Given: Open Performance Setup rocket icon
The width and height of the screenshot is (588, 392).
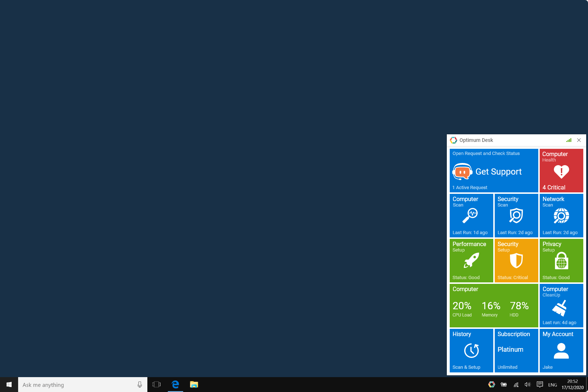Looking at the screenshot, I should (471, 261).
